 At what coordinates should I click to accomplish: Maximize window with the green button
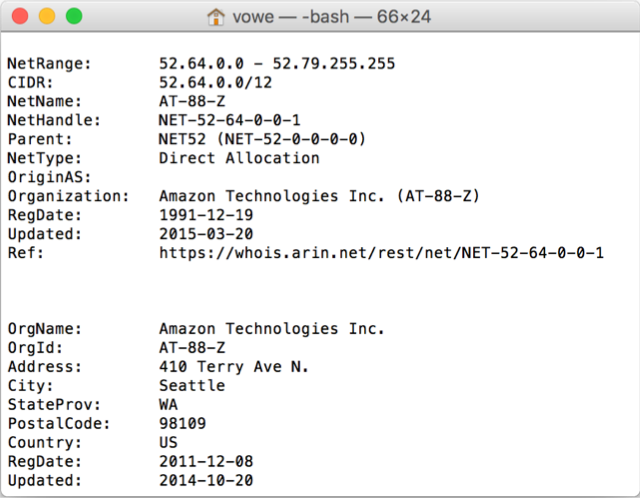pyautogui.click(x=73, y=17)
